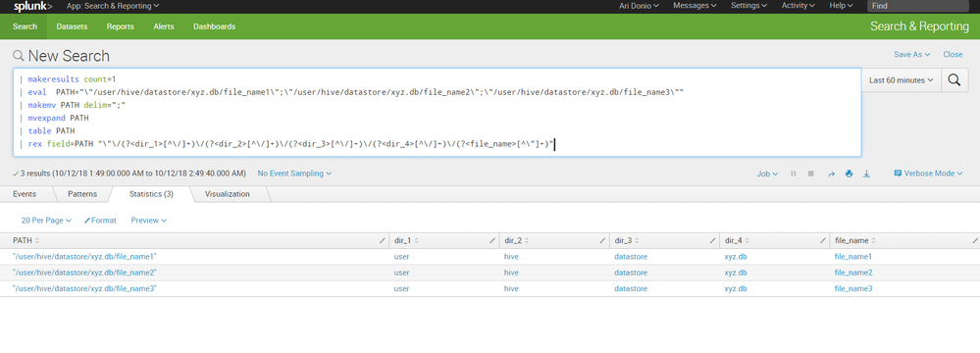The height and width of the screenshot is (353, 980).
Task: Open Last 60 minutes time picker
Action: [902, 80]
